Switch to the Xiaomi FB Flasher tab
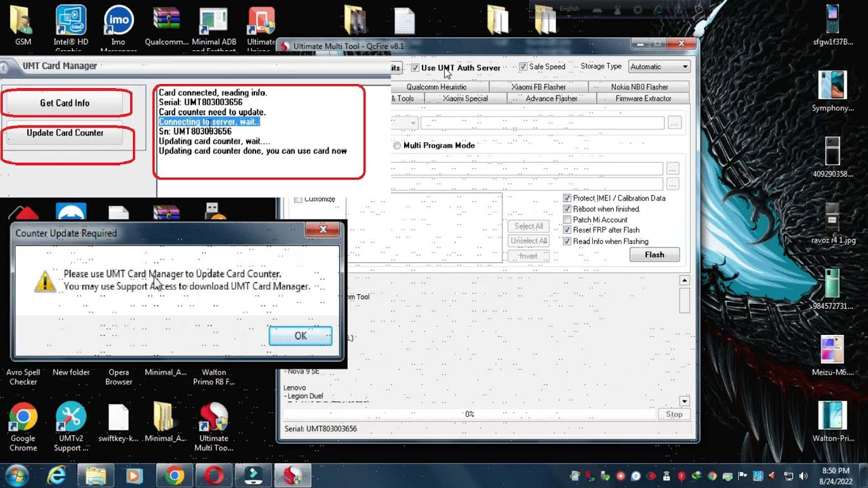Image resolution: width=868 pixels, height=488 pixels. (538, 87)
